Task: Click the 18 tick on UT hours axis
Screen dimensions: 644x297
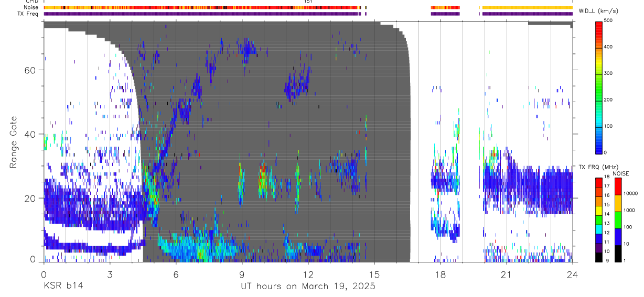Action: (441, 274)
